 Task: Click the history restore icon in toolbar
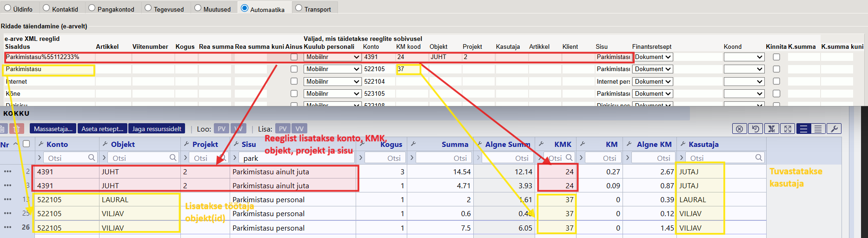click(755, 129)
